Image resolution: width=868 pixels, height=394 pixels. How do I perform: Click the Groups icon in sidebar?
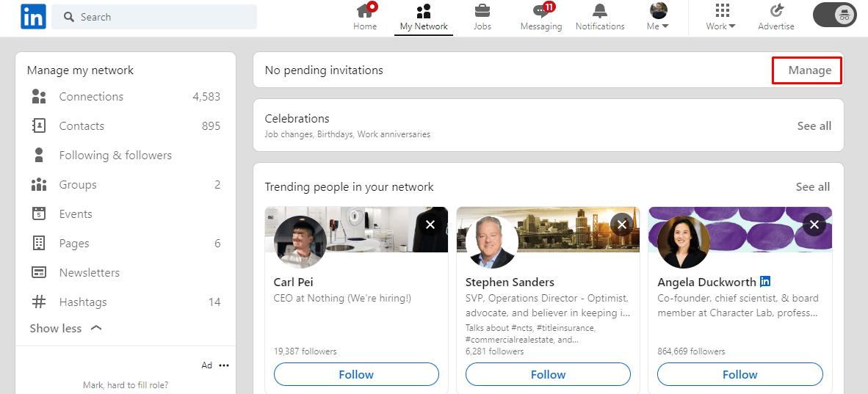pos(39,184)
